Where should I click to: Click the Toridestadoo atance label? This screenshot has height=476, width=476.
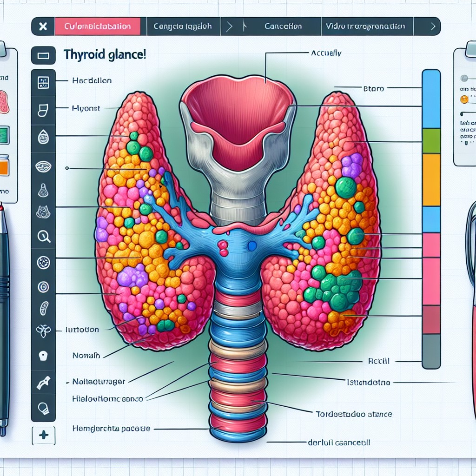pos(354,414)
